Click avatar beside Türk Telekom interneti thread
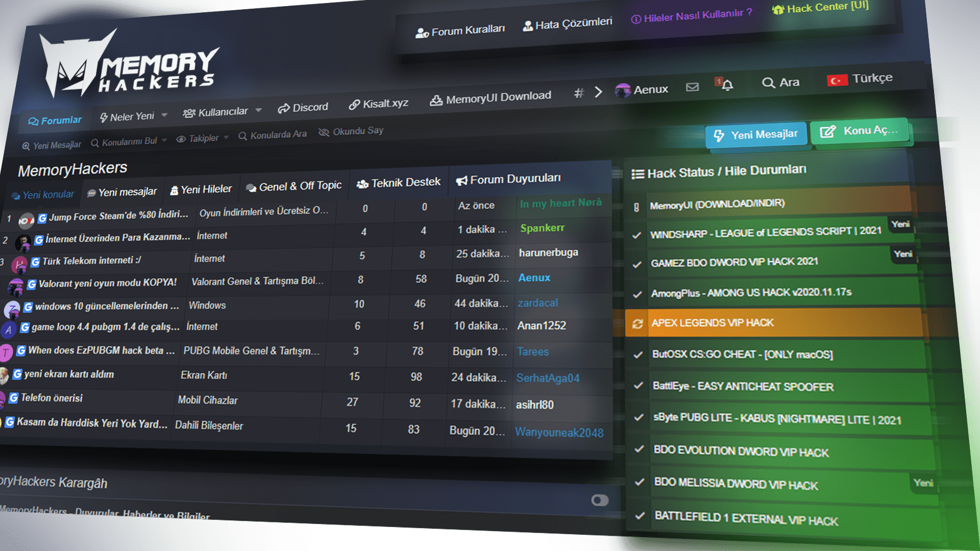This screenshot has height=551, width=980. 19,265
